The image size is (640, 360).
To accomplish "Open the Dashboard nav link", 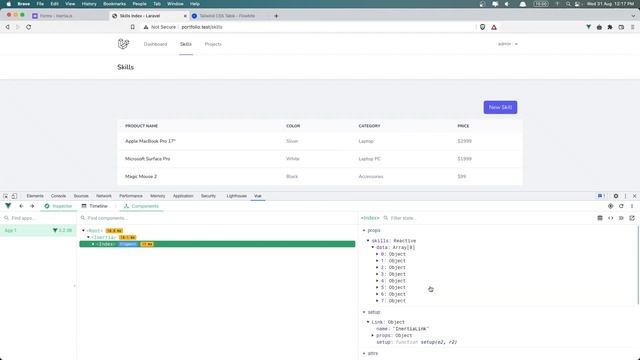I will pyautogui.click(x=156, y=44).
